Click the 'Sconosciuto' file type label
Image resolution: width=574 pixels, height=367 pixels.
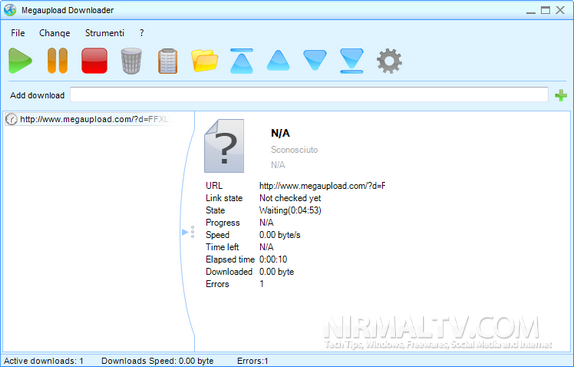(294, 150)
